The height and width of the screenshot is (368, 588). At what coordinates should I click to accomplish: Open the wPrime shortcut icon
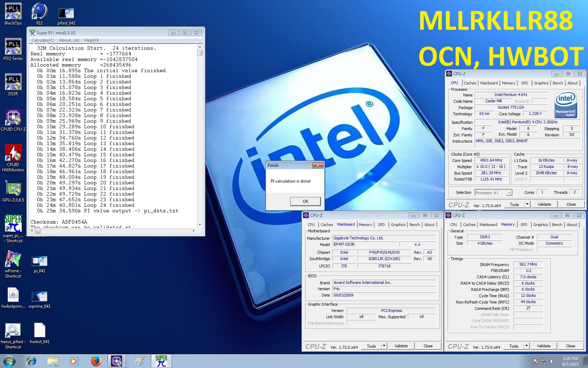point(13,264)
